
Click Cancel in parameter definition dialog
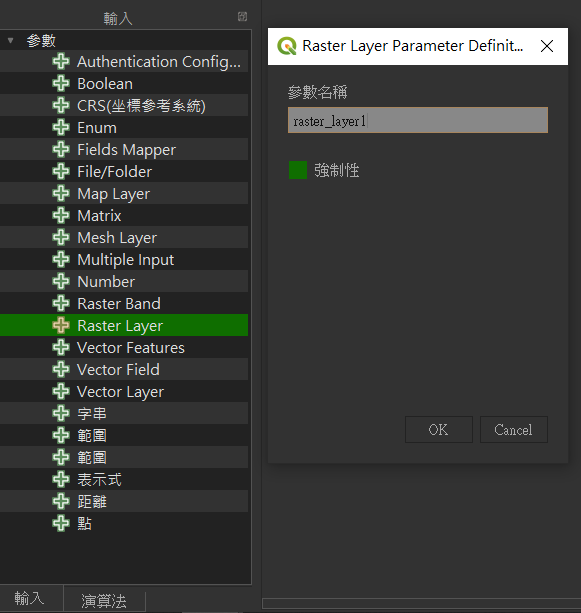513,430
